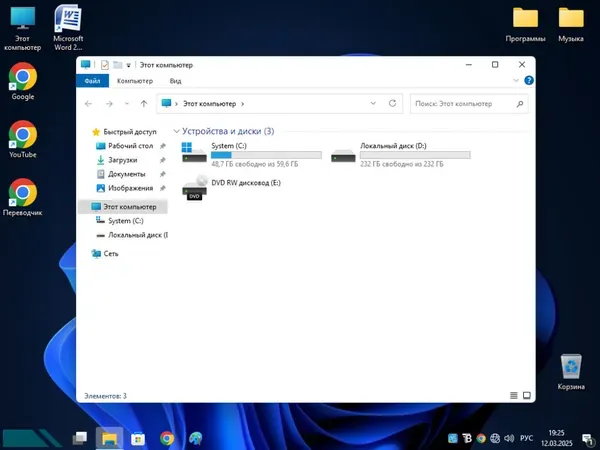This screenshot has height=450, width=600.
Task: Collapse the Устройства и диски group
Action: click(x=176, y=131)
